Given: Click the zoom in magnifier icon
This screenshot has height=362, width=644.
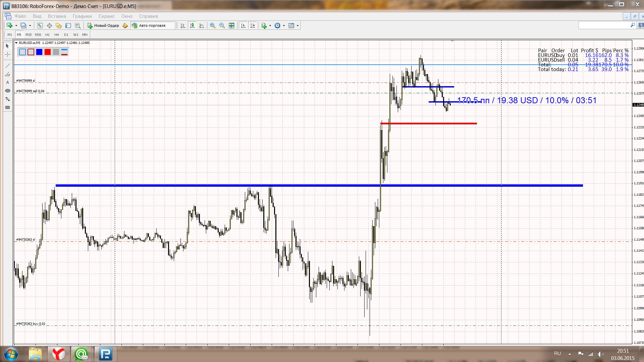Looking at the screenshot, I should tap(212, 25).
